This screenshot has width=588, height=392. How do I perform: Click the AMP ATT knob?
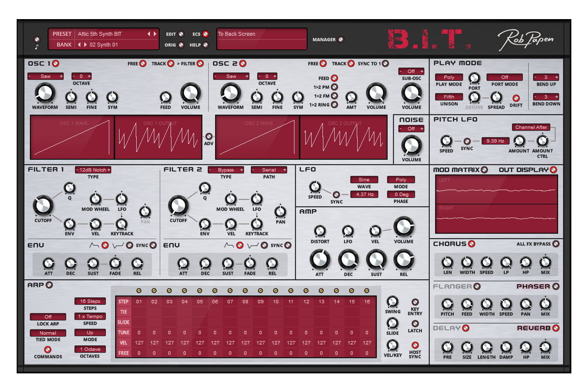(x=319, y=260)
